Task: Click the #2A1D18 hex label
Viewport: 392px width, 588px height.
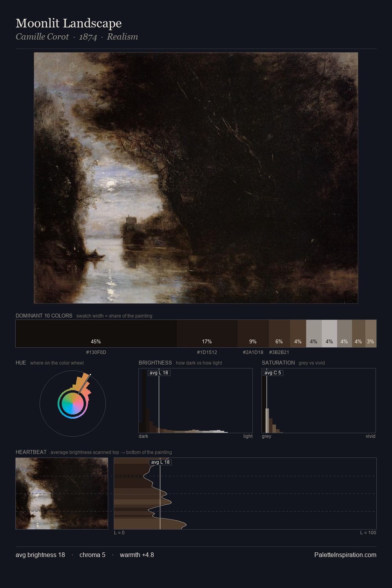Action: click(253, 352)
